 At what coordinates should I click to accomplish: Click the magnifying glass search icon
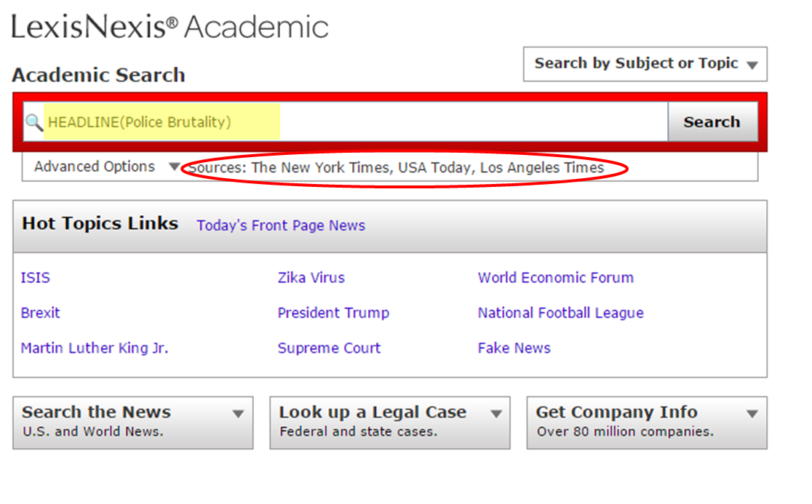pyautogui.click(x=34, y=123)
